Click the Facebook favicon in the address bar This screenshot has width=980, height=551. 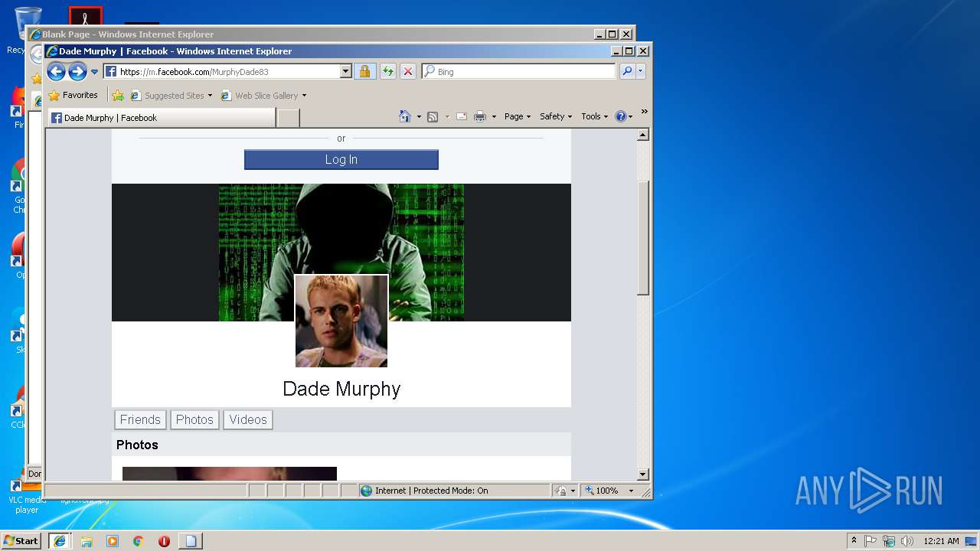point(111,72)
